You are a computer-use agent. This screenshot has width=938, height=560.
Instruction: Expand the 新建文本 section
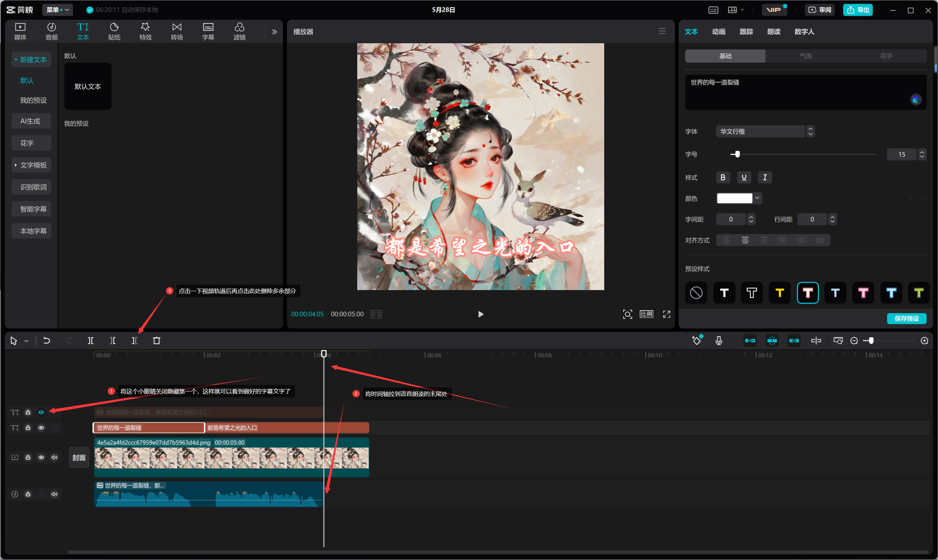pyautogui.click(x=31, y=60)
